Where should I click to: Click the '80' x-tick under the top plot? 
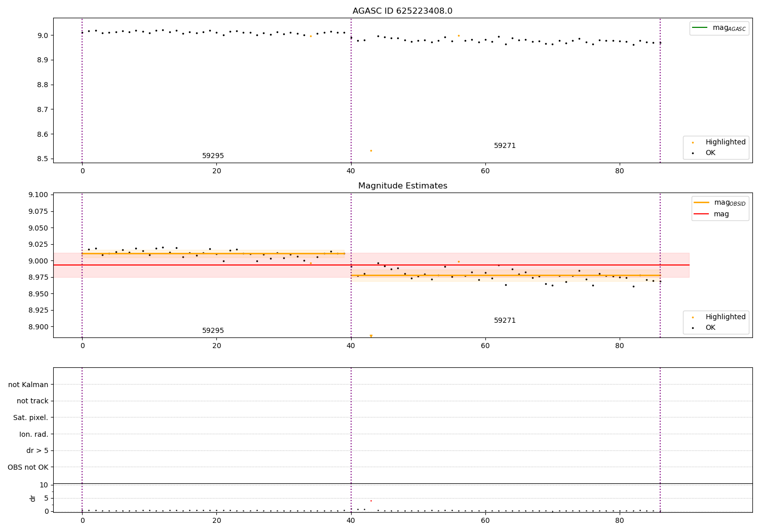620,171
